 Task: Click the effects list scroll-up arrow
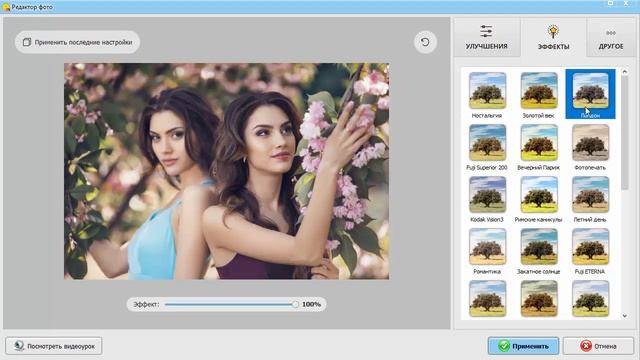[624, 72]
